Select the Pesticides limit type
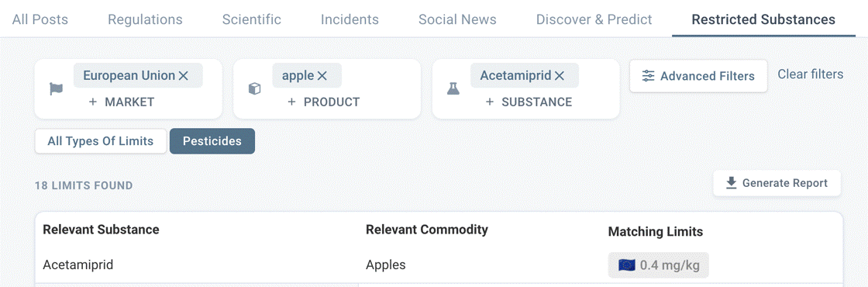868x287 pixels. pyautogui.click(x=212, y=141)
